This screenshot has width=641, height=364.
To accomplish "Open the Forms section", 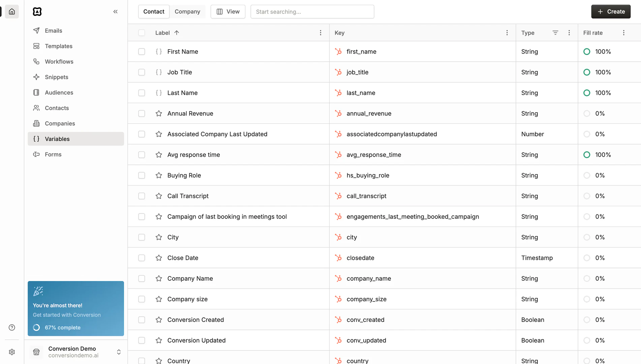I will coord(52,154).
